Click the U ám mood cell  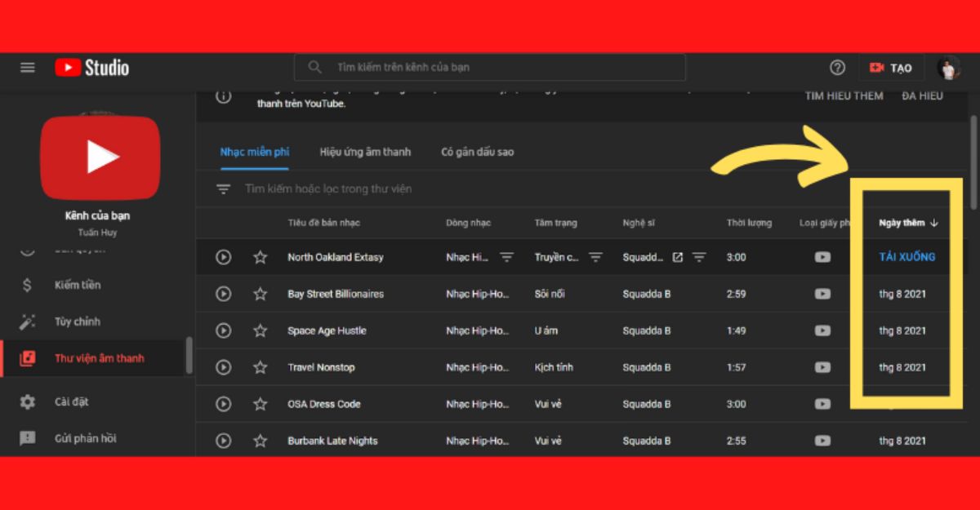(545, 330)
